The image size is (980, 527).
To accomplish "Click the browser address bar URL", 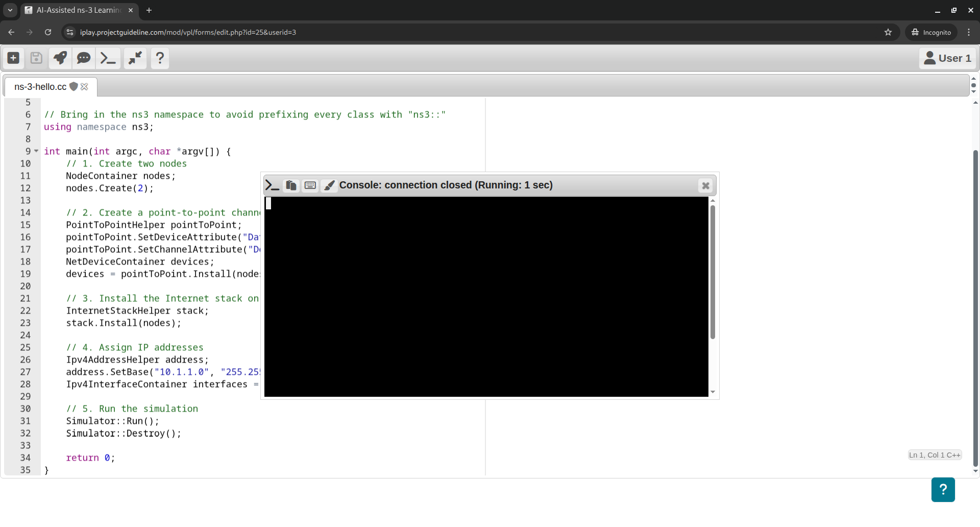I will point(188,32).
